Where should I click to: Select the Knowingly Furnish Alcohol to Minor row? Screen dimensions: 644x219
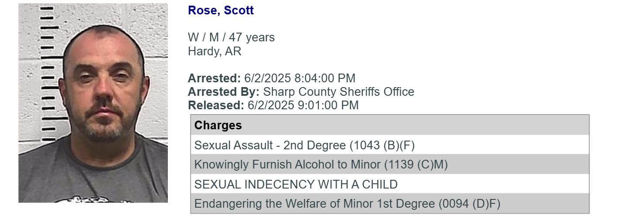pos(390,165)
